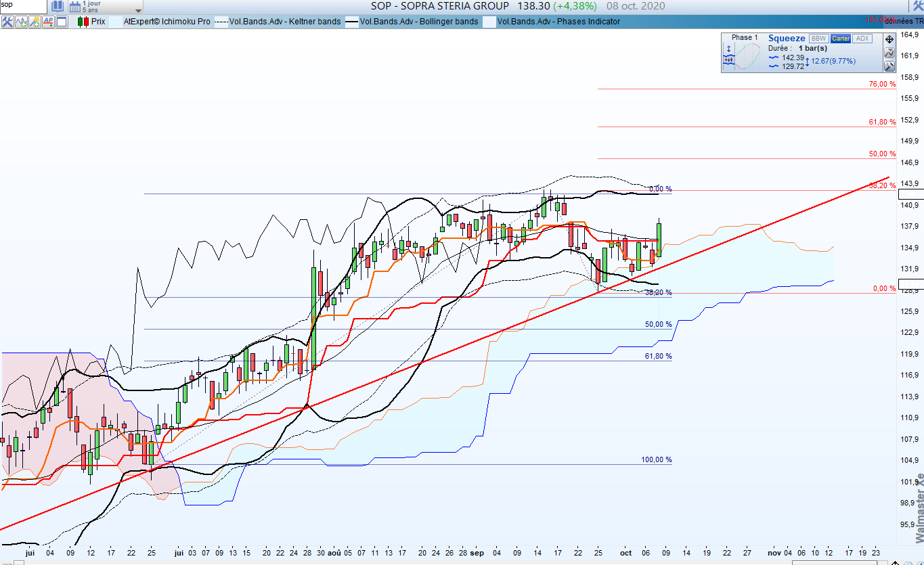Click the red '0,00 %' Fibonacci label
This screenshot has height=565, width=924.
(884, 288)
